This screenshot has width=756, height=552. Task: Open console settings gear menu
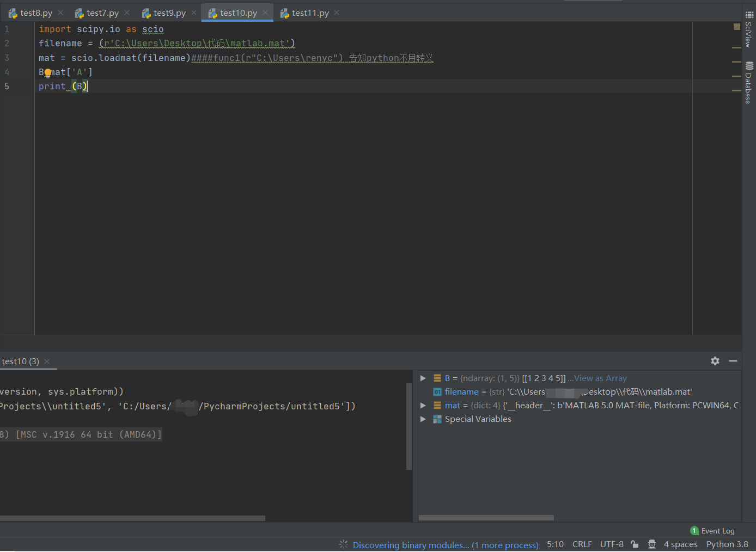click(x=715, y=360)
